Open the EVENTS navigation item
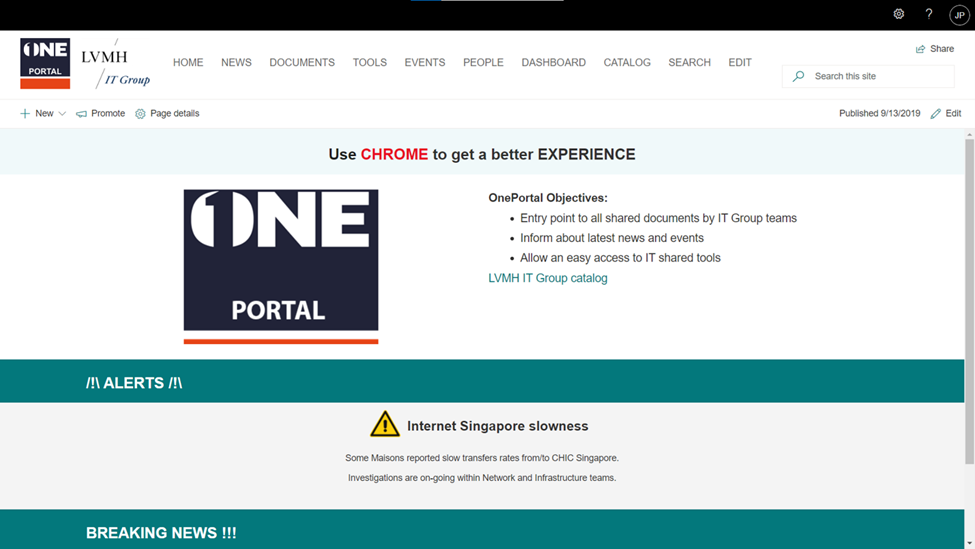Image resolution: width=975 pixels, height=549 pixels. pyautogui.click(x=425, y=62)
